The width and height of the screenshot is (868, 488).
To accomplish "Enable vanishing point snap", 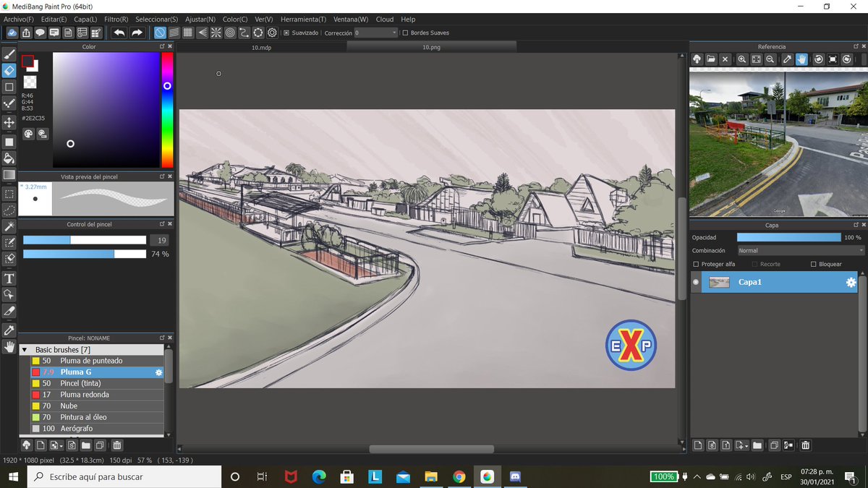I will coord(202,33).
